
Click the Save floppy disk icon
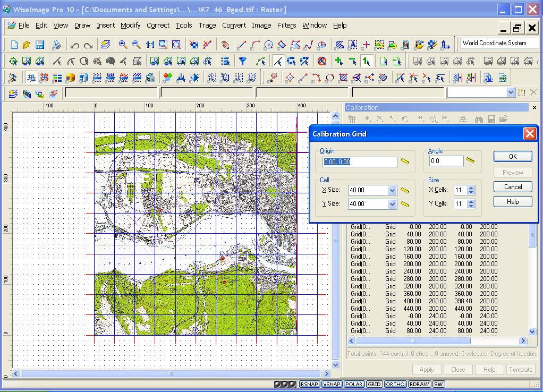click(40, 45)
